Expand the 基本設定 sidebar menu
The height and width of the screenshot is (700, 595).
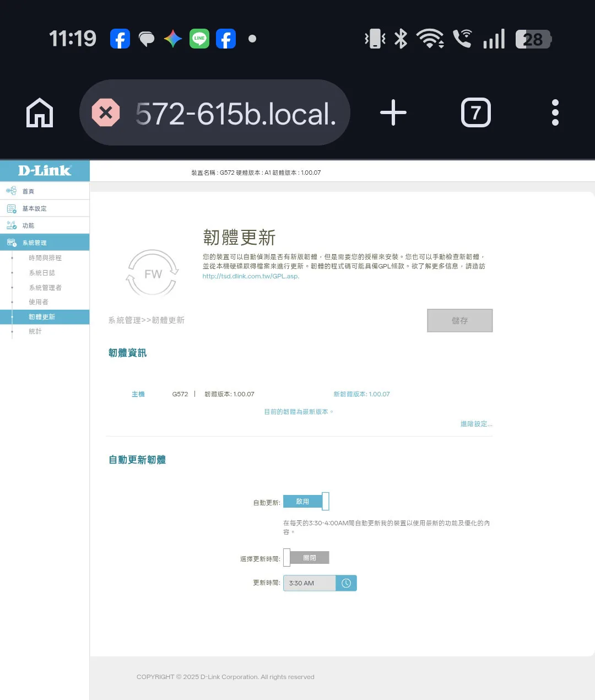[45, 208]
